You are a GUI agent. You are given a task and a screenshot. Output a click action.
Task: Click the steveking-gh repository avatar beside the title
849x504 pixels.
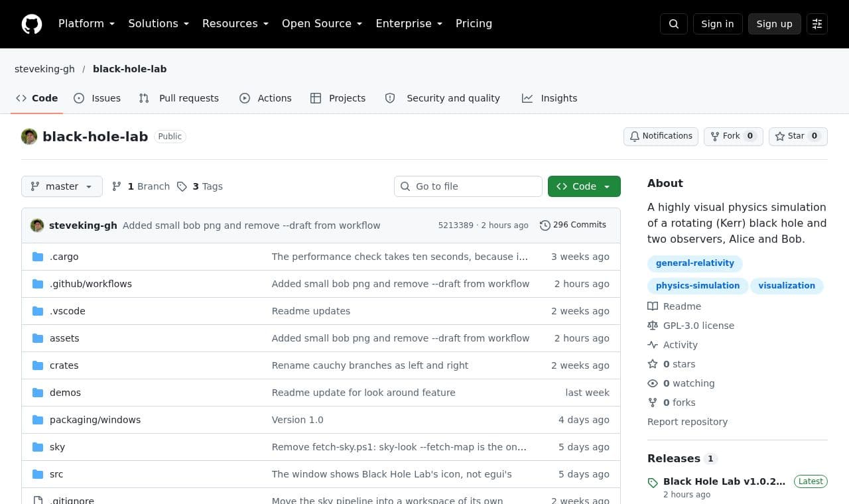(29, 137)
